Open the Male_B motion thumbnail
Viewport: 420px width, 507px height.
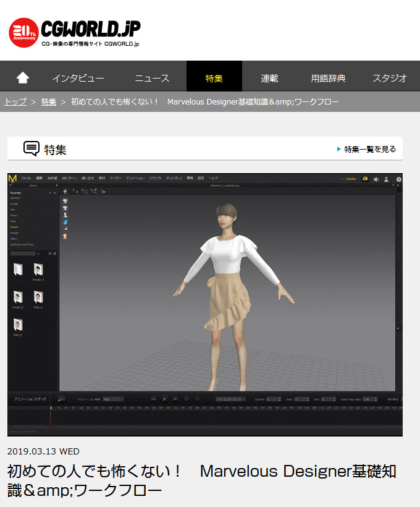tap(18, 325)
